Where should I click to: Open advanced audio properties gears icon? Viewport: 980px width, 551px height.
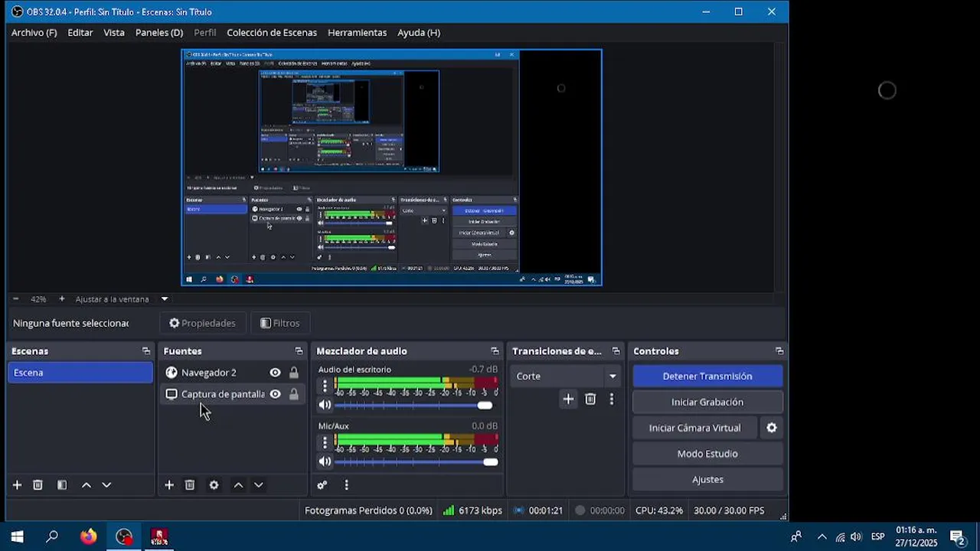coord(322,485)
